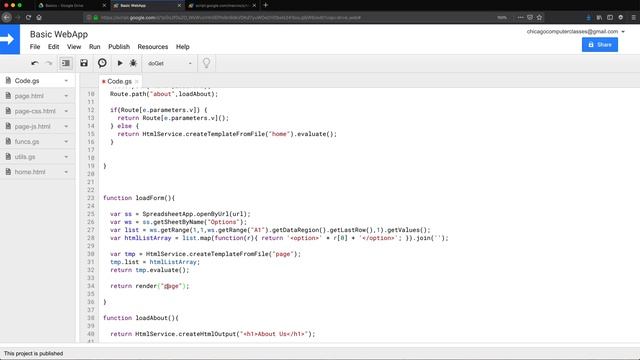Click the 'function loadAbout(){' code line
The image size is (640, 360).
141,318
